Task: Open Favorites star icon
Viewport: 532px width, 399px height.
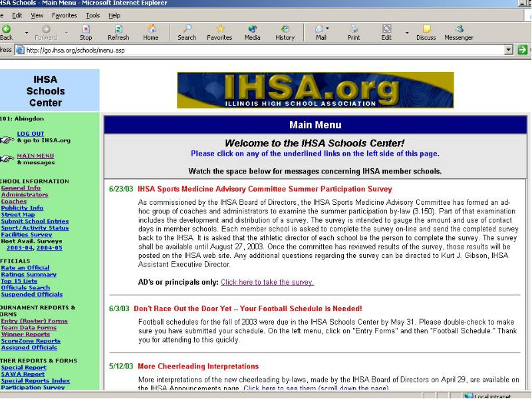Action: [220, 29]
